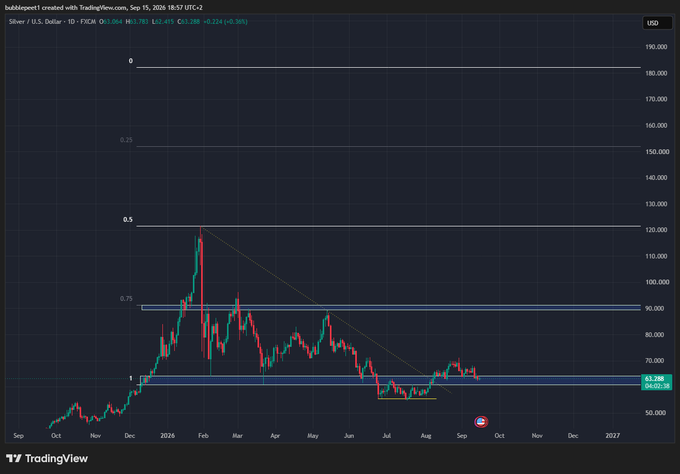Click the 170.000 price axis label

coord(656,99)
